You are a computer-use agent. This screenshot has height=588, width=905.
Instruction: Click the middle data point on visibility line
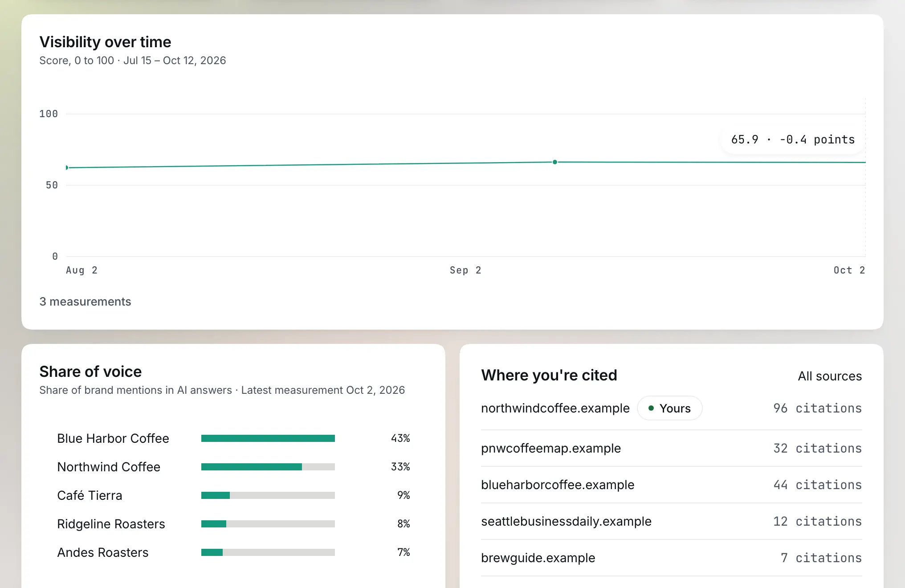(554, 162)
